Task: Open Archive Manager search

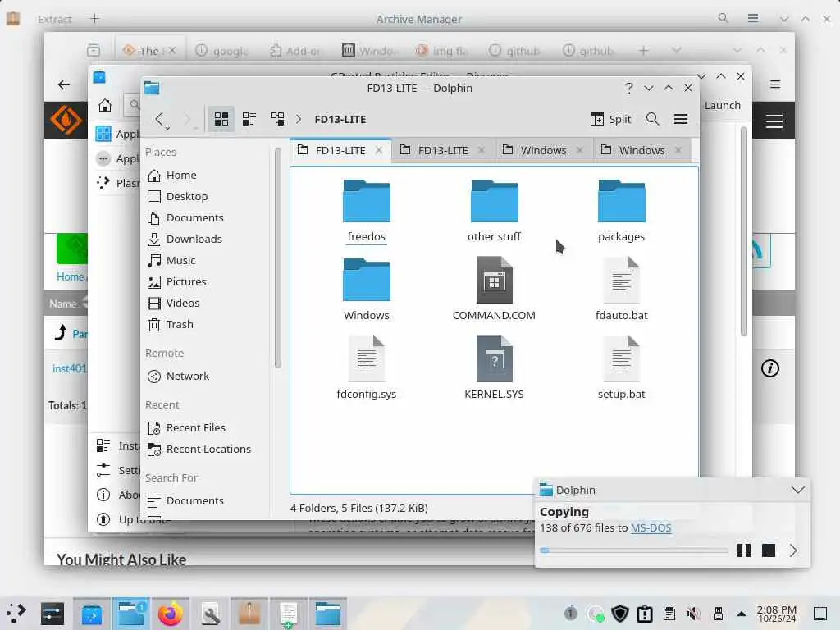Action: 724,19
